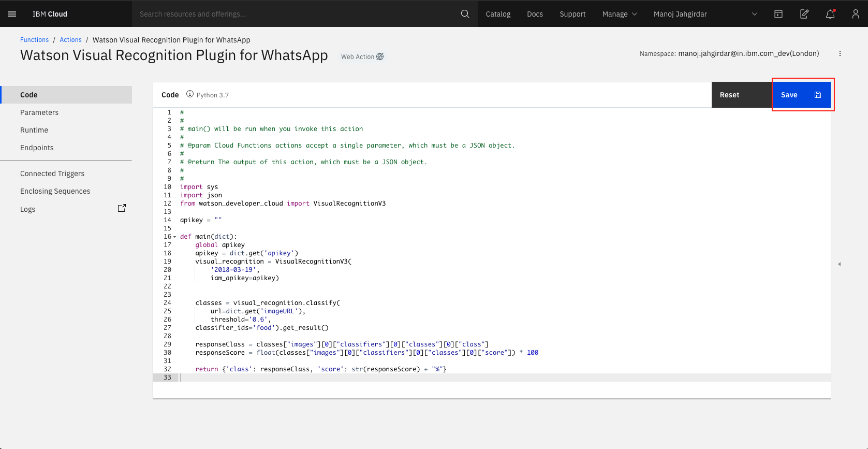Expand the Manage dropdown menu
This screenshot has width=868, height=449.
tap(620, 14)
